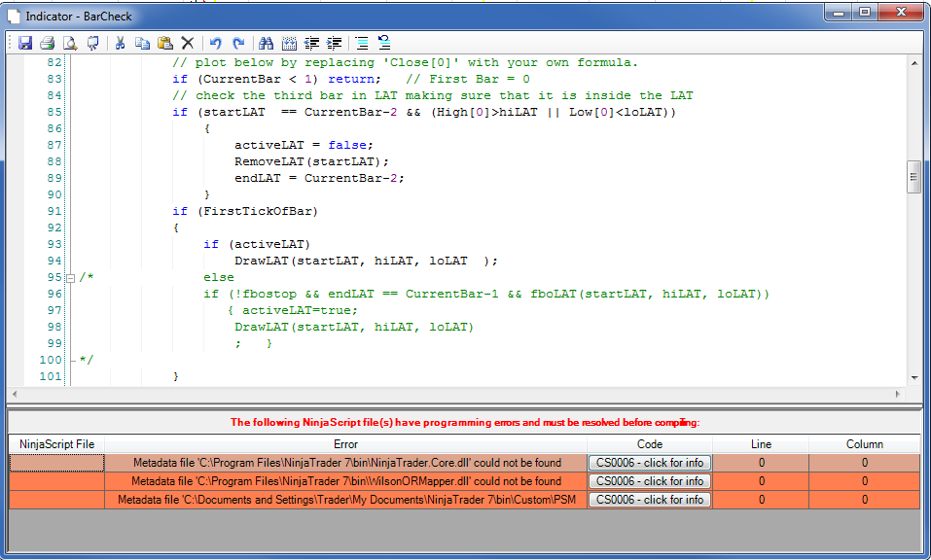Click the editor's scroll up arrow
Viewport: 931px width, 560px height.
click(x=914, y=63)
